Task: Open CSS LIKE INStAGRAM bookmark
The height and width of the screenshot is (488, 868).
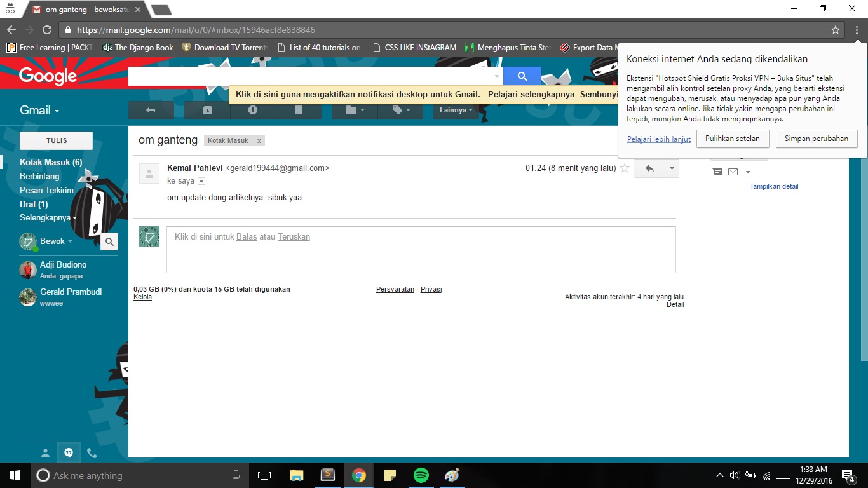Action: (414, 48)
